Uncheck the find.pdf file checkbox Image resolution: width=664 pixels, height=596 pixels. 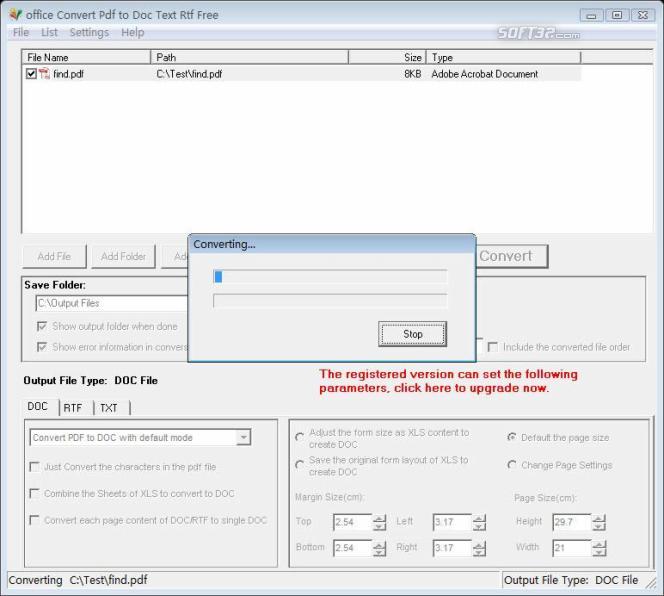(31, 74)
